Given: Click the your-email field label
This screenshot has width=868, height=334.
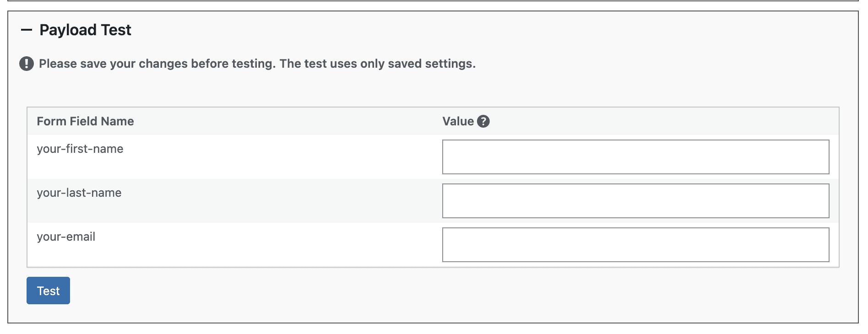Looking at the screenshot, I should click(x=66, y=237).
